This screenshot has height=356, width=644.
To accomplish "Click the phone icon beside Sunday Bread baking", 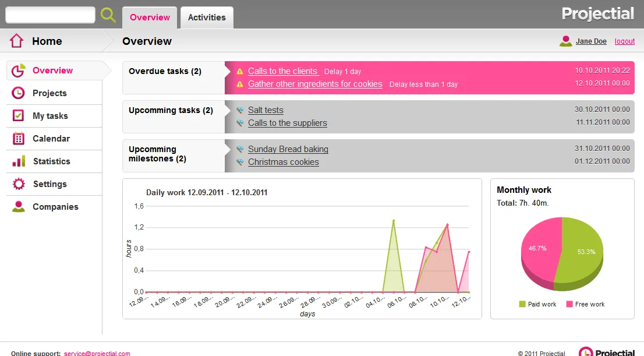I will point(239,149).
